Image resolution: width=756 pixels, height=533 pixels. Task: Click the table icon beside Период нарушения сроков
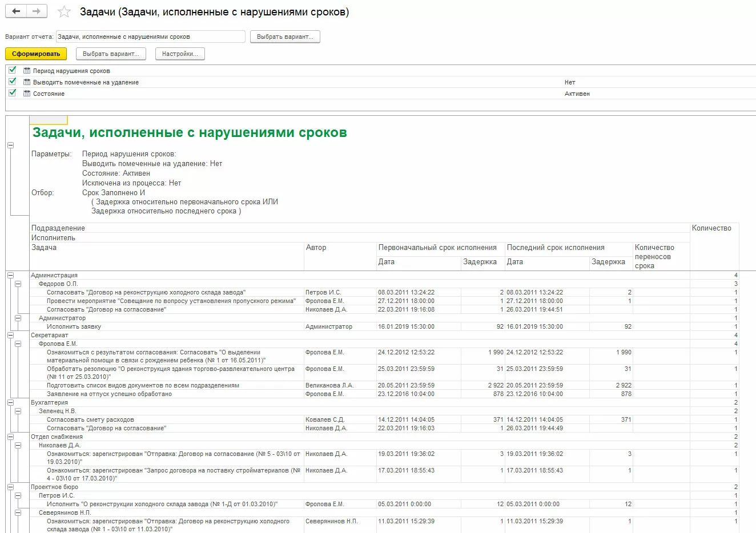click(x=27, y=71)
